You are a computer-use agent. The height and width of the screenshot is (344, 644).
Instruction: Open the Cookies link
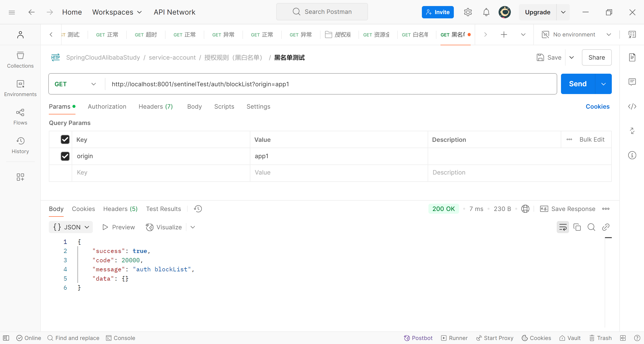[x=597, y=106]
